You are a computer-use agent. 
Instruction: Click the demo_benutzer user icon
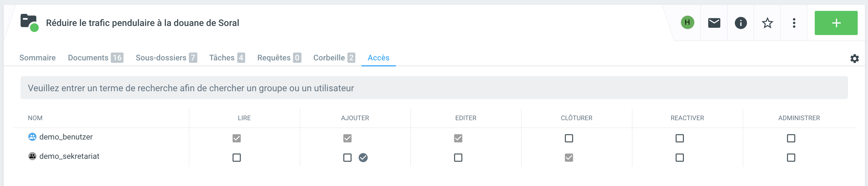pos(32,137)
